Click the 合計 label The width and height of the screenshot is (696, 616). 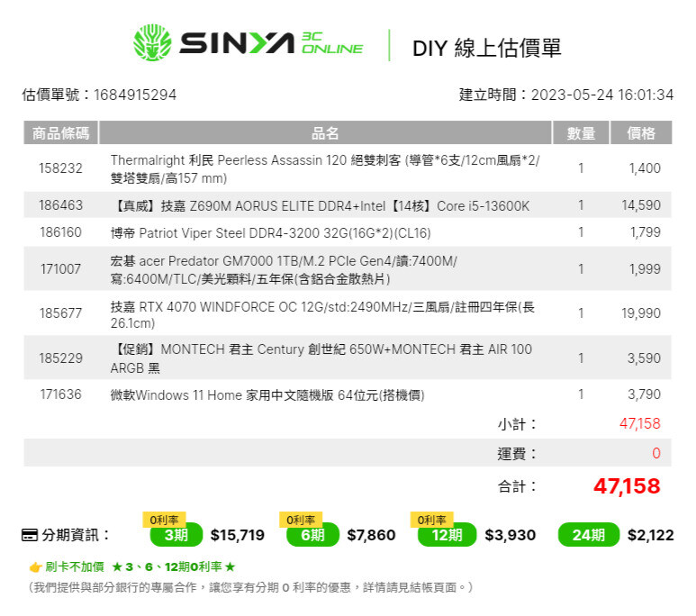point(517,486)
